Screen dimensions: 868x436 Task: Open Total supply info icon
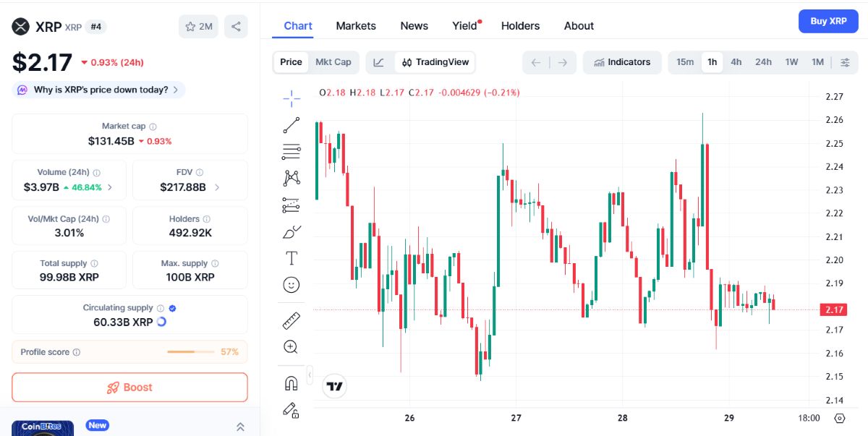point(94,264)
